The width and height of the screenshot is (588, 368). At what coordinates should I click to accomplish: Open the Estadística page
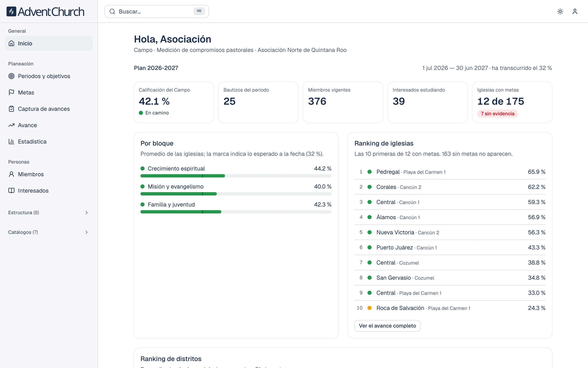pos(49,141)
